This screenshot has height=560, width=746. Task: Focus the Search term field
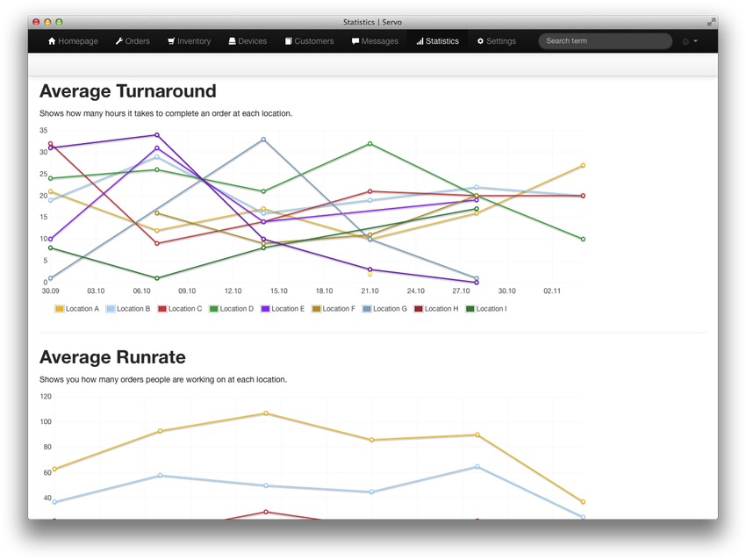click(x=606, y=41)
